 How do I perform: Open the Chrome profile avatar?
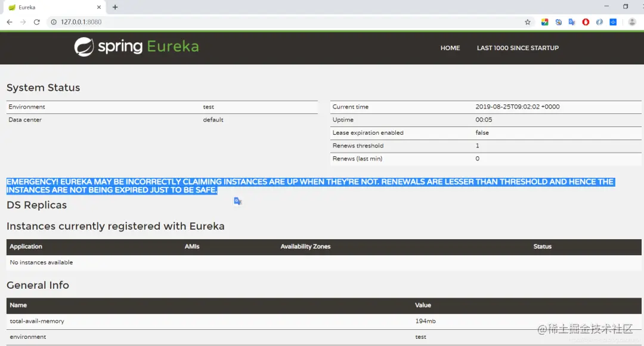(632, 22)
